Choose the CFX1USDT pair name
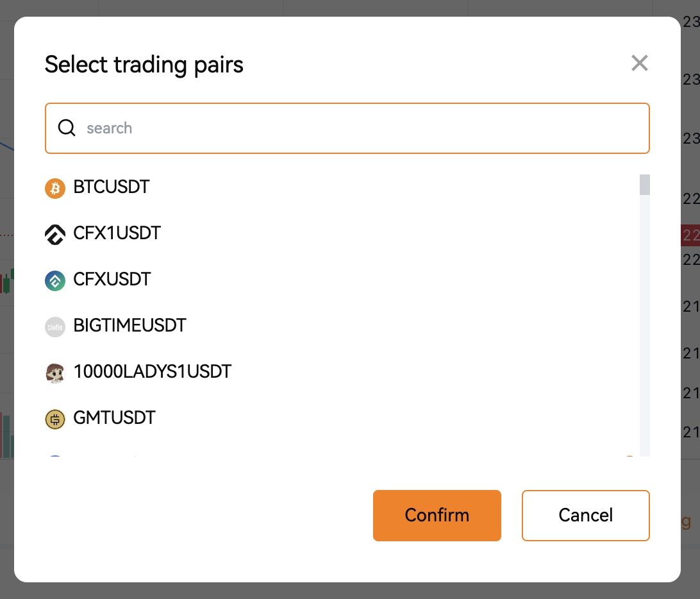This screenshot has height=599, width=700. click(x=117, y=233)
